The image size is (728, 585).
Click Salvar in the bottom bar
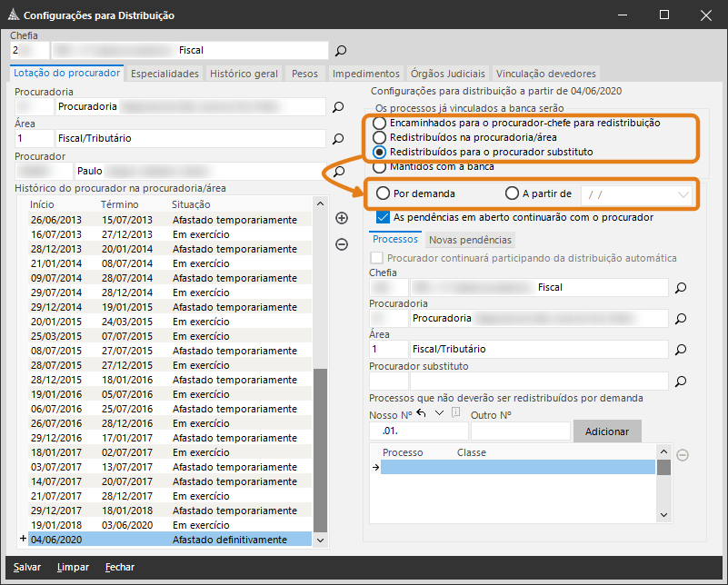click(26, 567)
